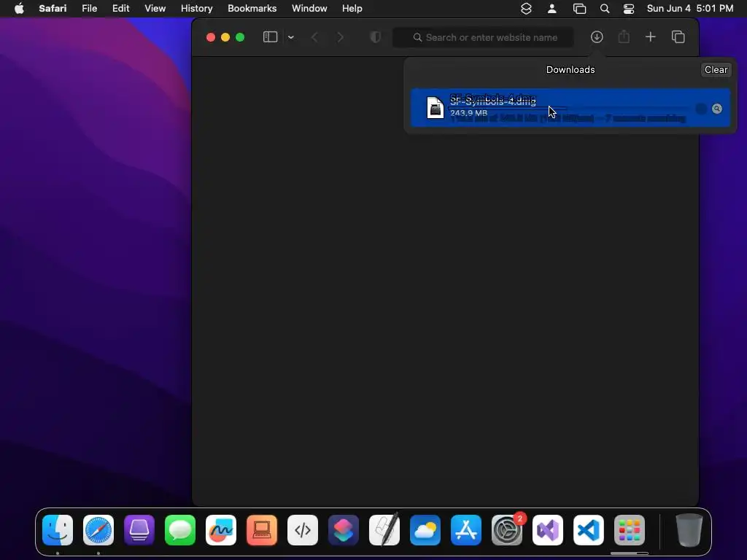This screenshot has height=560, width=747.
Task: Show SF-Symbols-4.dmg in Finder via magnifier
Action: click(x=716, y=109)
